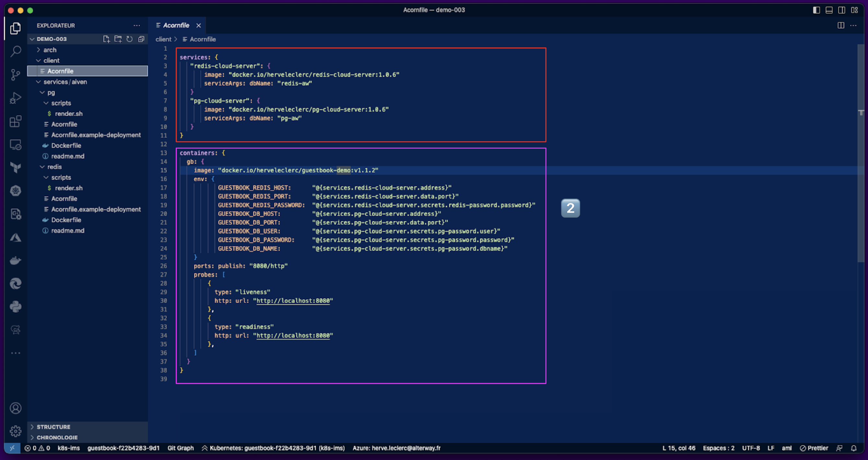Open the Manage settings gear
Image resolution: width=868 pixels, height=460 pixels.
point(16,431)
